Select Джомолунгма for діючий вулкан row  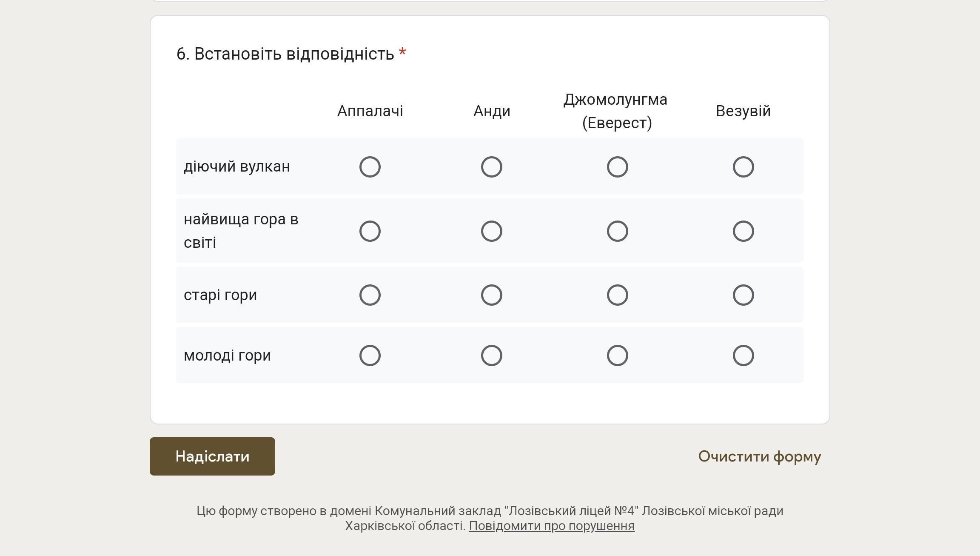[x=617, y=167]
